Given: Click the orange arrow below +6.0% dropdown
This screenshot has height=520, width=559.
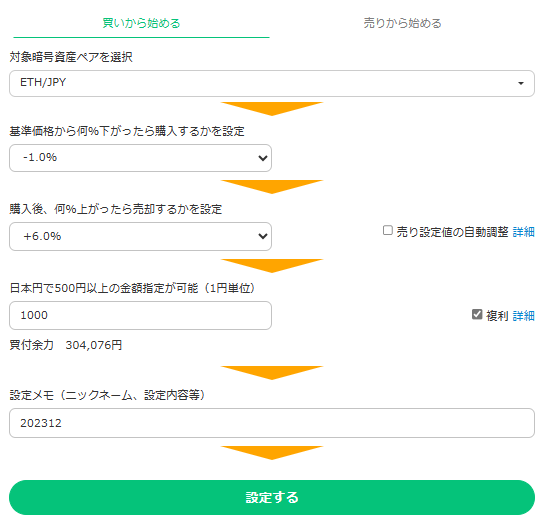Looking at the screenshot, I should (x=272, y=266).
